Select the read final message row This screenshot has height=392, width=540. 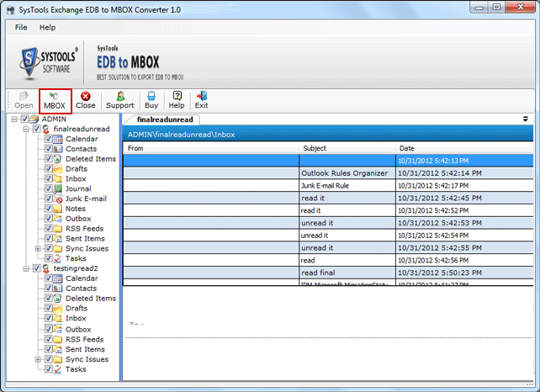coord(328,273)
